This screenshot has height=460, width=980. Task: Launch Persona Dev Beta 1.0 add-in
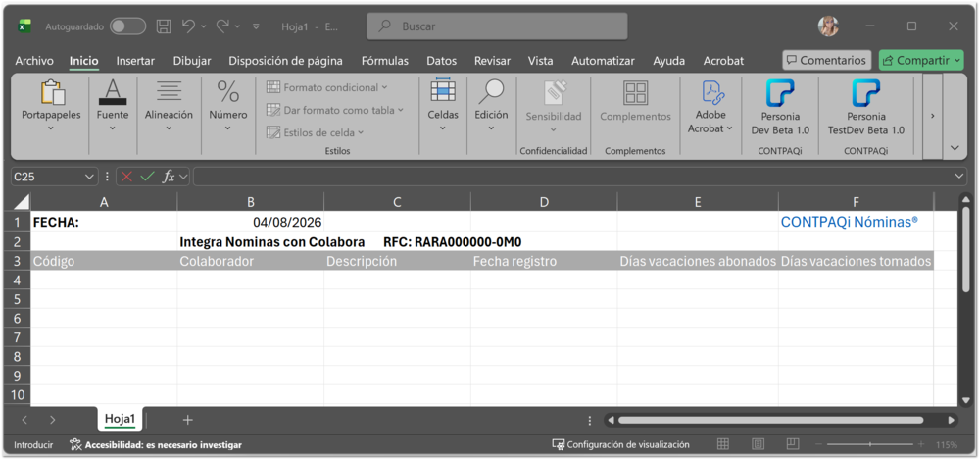click(x=780, y=107)
